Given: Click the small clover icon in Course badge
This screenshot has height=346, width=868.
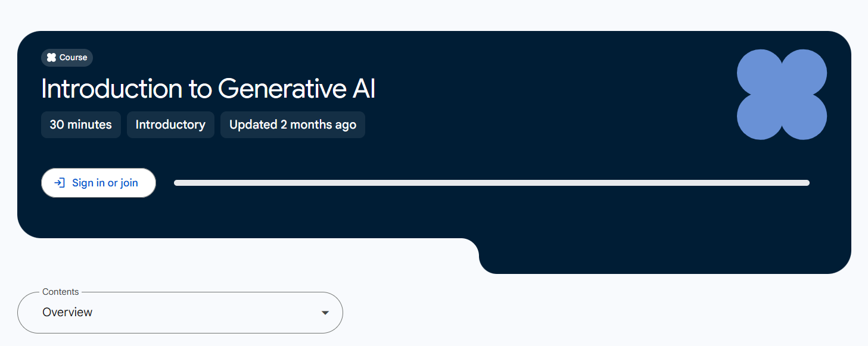Looking at the screenshot, I should (x=51, y=58).
